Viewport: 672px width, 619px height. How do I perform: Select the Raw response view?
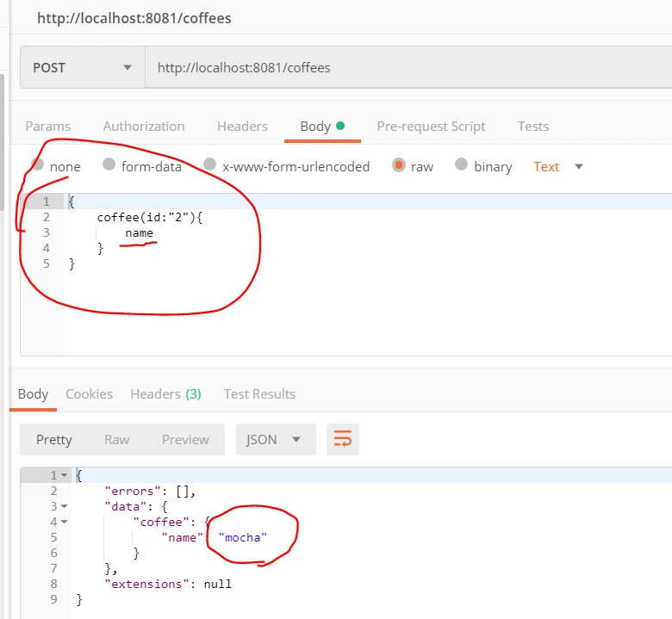point(116,440)
